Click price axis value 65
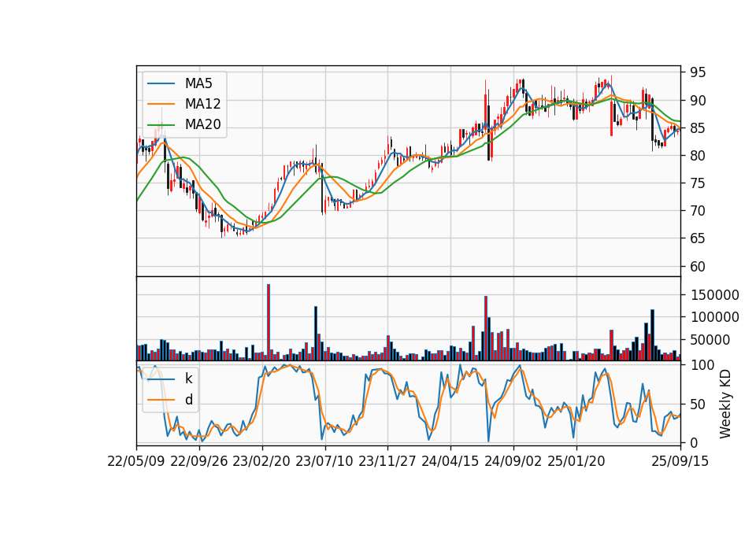The image size is (756, 543). tap(698, 238)
